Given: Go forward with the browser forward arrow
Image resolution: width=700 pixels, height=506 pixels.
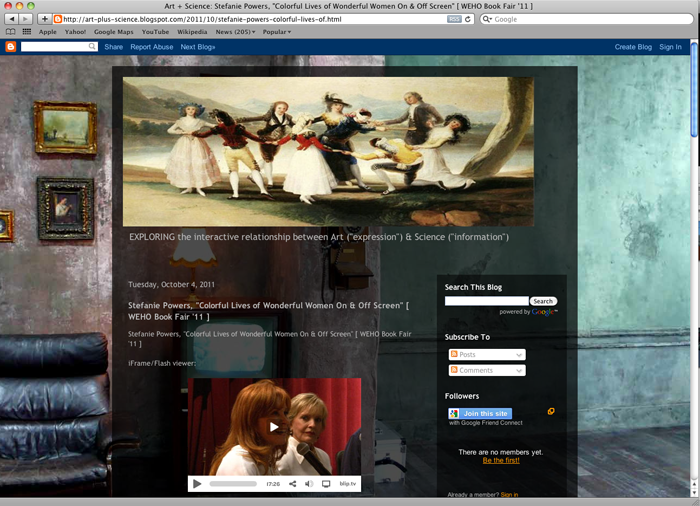Looking at the screenshot, I should pos(25,19).
